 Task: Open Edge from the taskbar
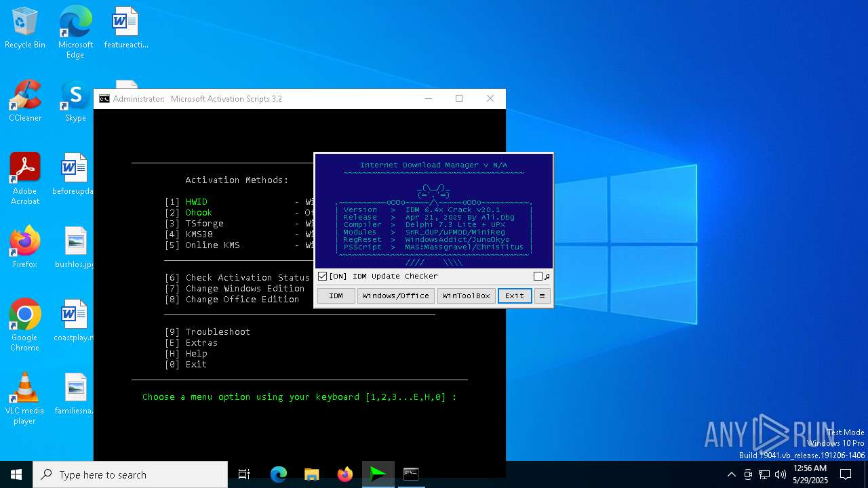tap(279, 474)
